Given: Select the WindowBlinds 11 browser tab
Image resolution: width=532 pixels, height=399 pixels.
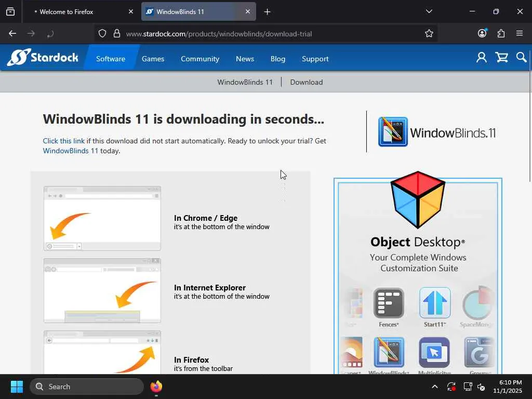Looking at the screenshot, I should tap(198, 11).
